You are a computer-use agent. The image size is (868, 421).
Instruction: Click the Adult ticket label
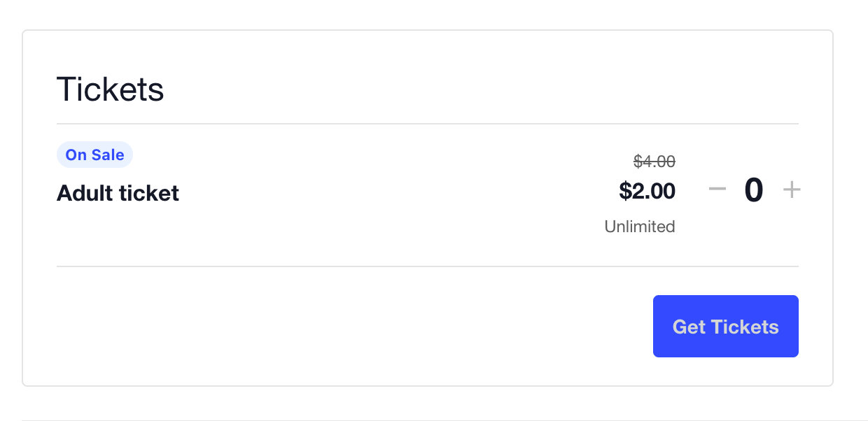118,193
